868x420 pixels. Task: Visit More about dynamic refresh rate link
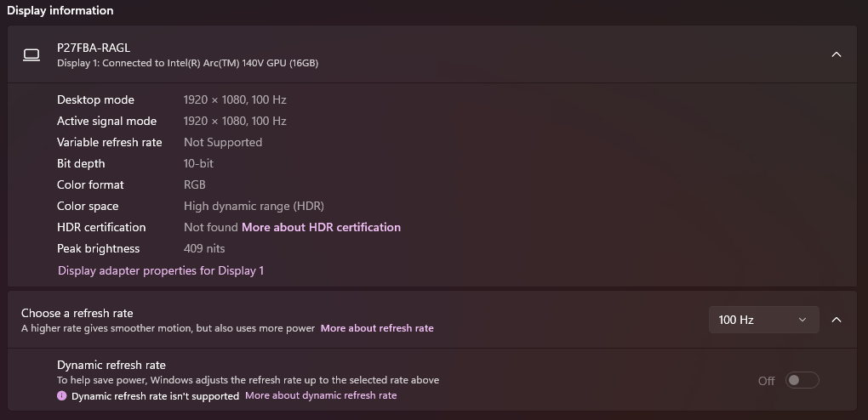point(321,395)
